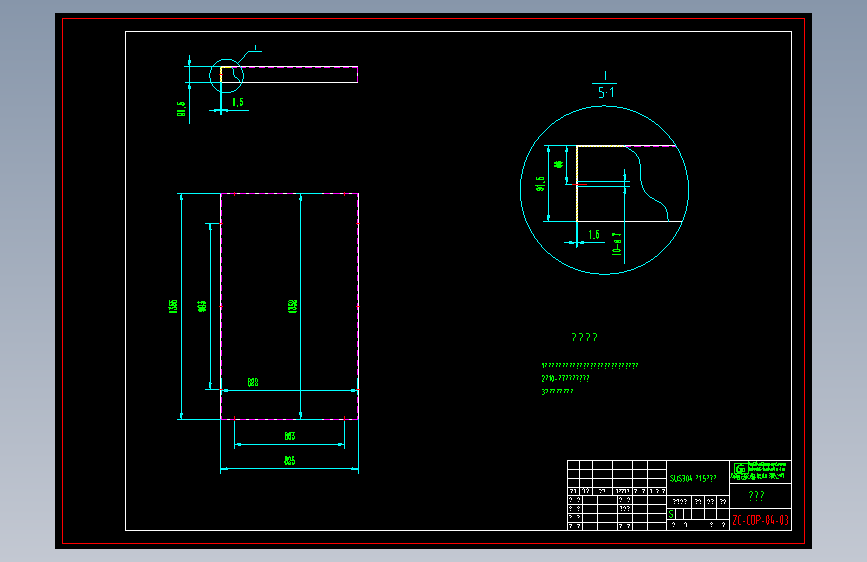Click the vertical 10-ø7 hole callout in detail view
The height and width of the screenshot is (562, 867).
pyautogui.click(x=617, y=243)
